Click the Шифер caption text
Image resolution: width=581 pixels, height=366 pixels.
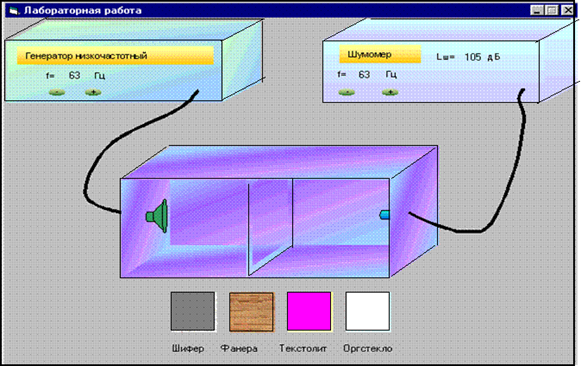click(x=188, y=349)
